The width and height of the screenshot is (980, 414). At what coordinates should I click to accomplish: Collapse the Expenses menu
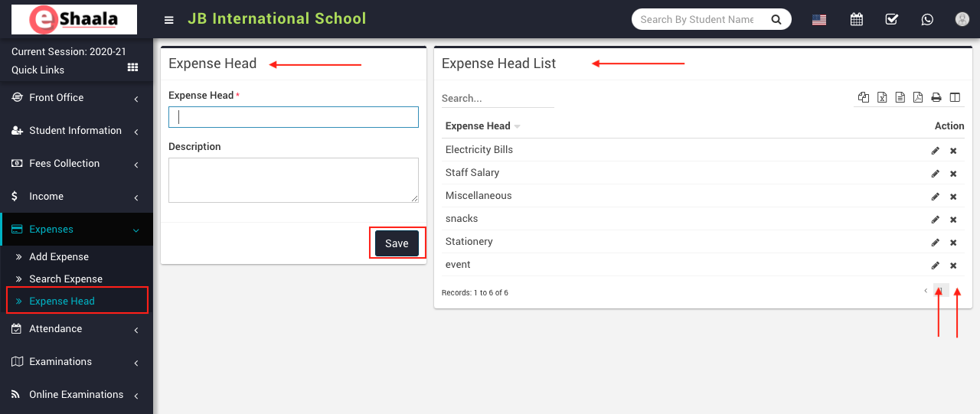coord(77,230)
